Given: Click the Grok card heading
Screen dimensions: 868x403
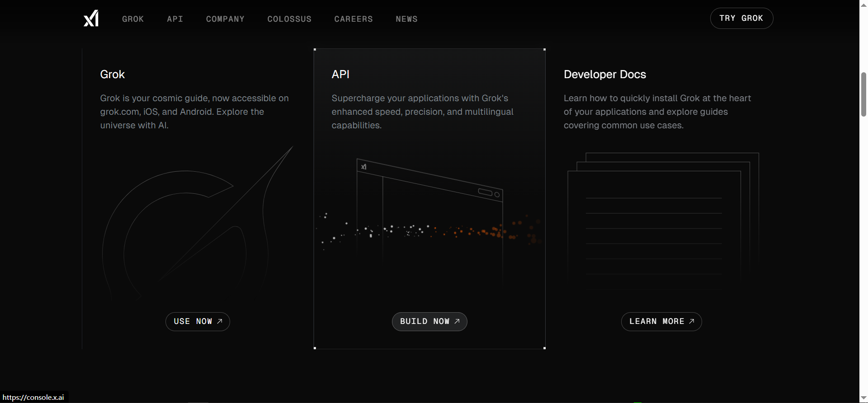Looking at the screenshot, I should pos(112,75).
